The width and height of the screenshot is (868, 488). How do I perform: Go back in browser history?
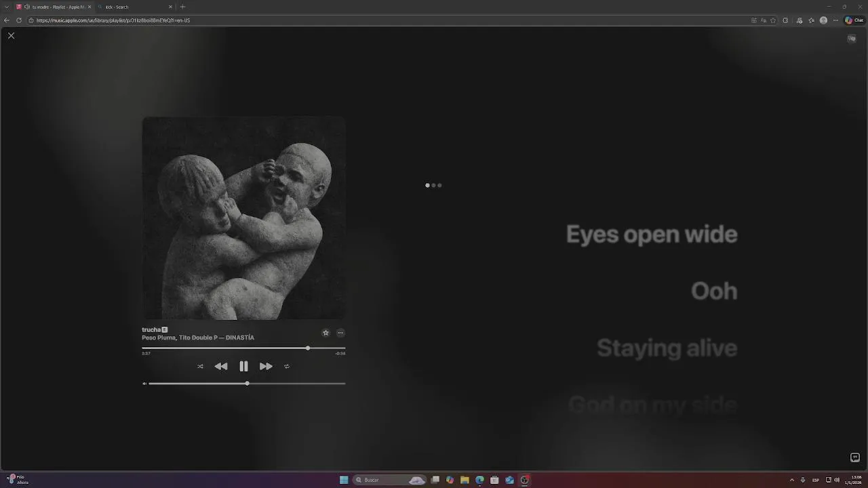pyautogui.click(x=7, y=20)
